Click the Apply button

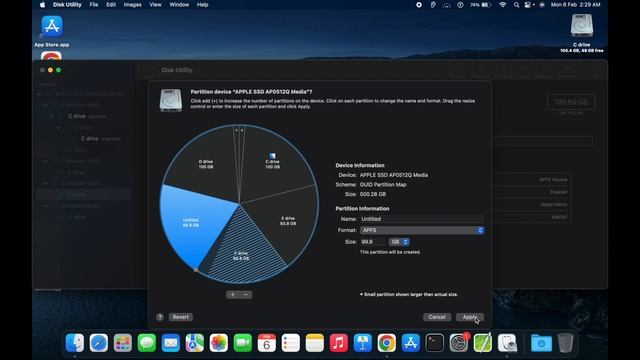(470, 317)
